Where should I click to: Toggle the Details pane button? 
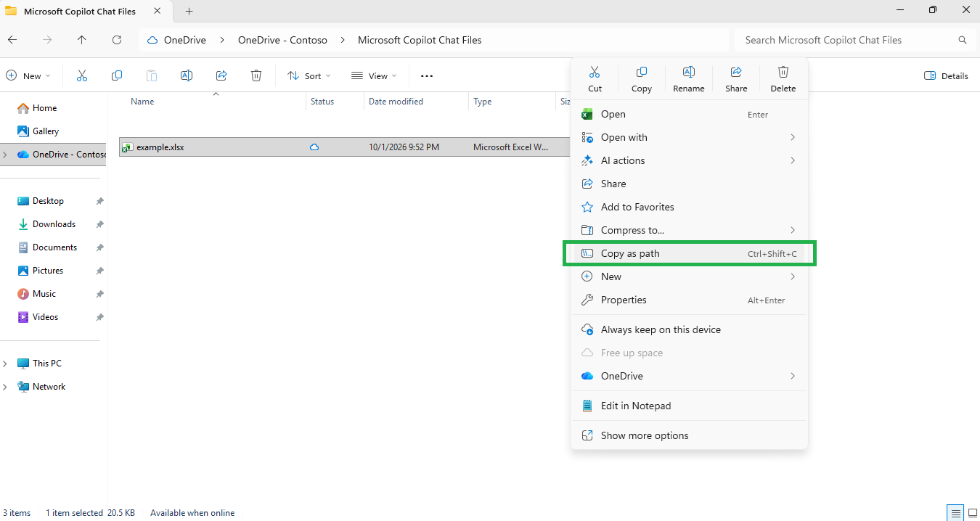pyautogui.click(x=946, y=75)
